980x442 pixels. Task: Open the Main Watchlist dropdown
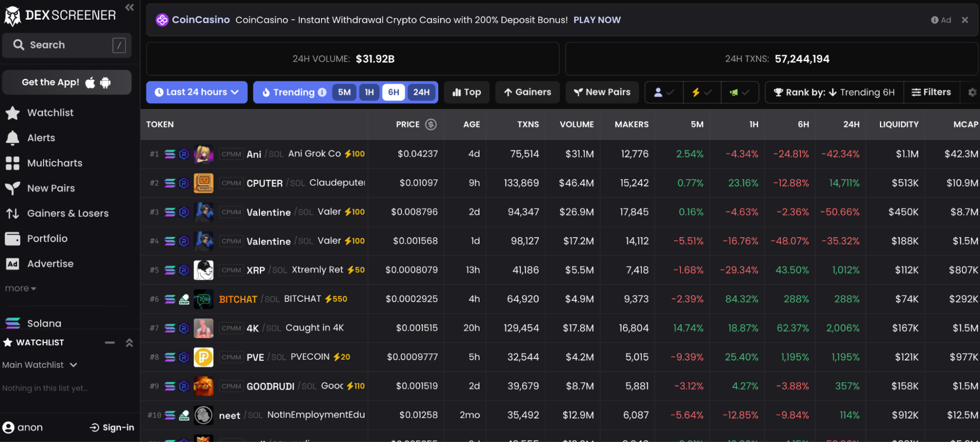point(40,365)
